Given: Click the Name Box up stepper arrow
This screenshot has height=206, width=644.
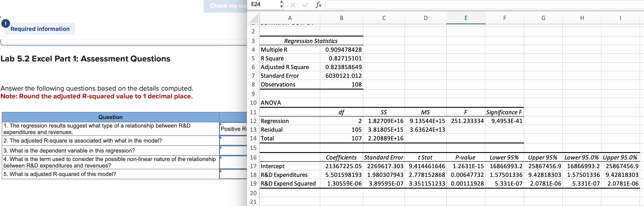Looking at the screenshot, I should coord(282,2).
